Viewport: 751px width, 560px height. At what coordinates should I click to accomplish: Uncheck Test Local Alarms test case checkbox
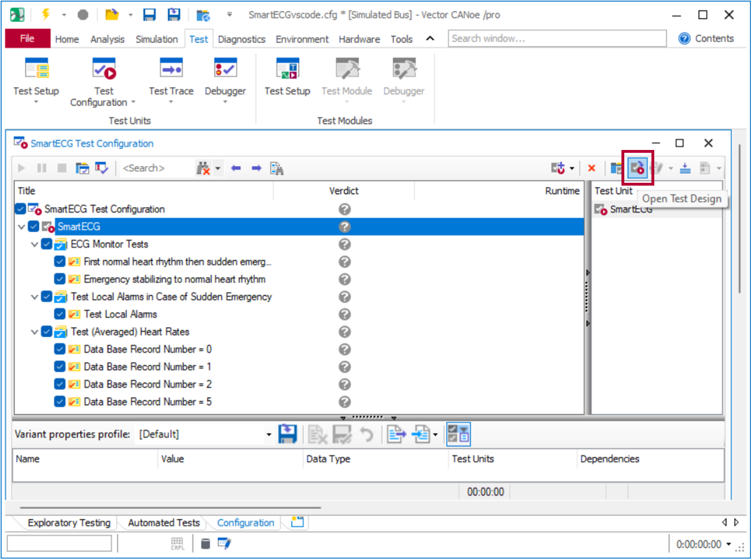click(x=60, y=314)
